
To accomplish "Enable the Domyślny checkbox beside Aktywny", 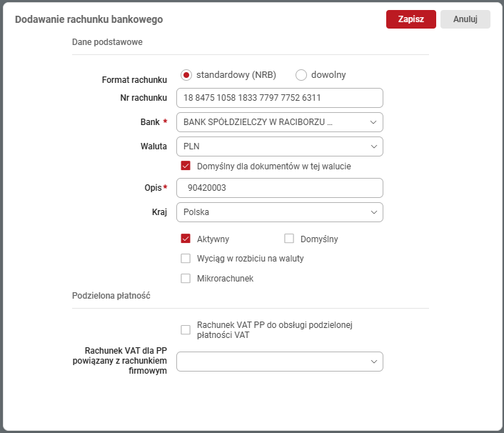I will (289, 239).
